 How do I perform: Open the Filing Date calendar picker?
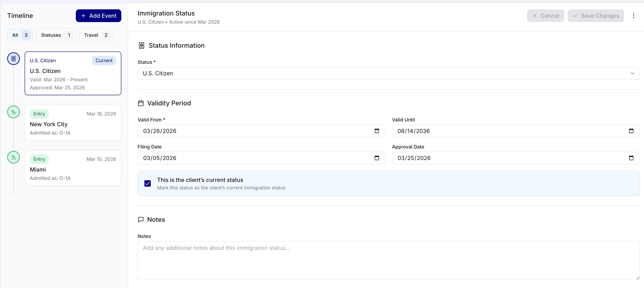coord(377,158)
